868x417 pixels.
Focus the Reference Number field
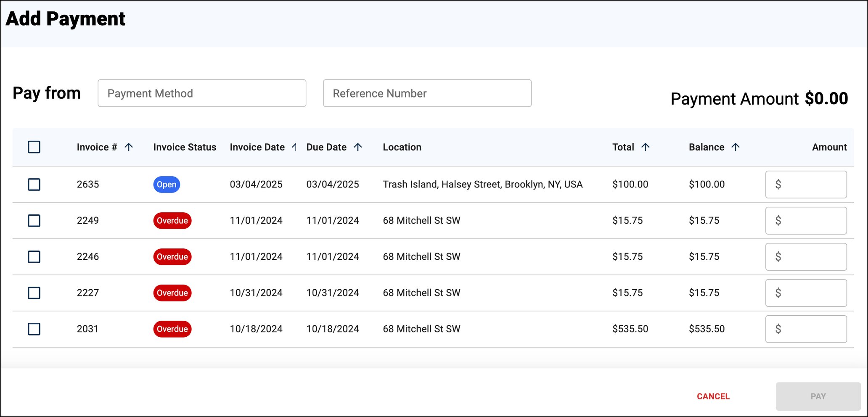pos(427,93)
